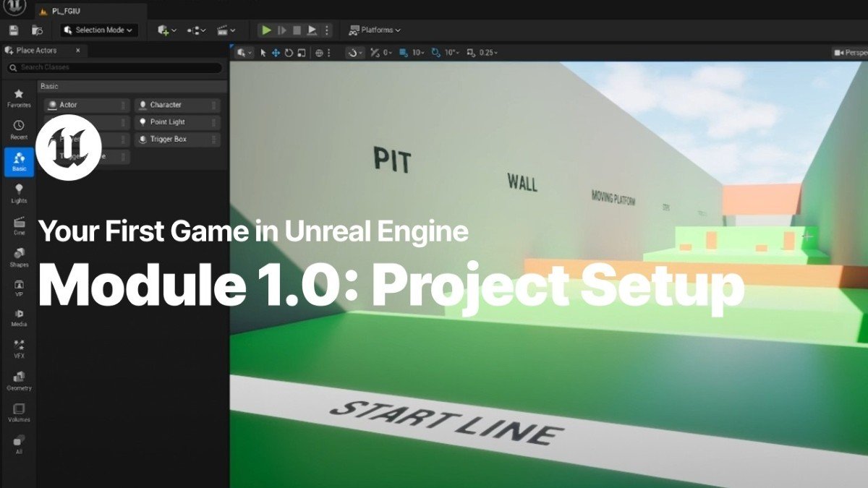Click the Save floppy disk icon
The width and height of the screenshot is (868, 488).
(x=13, y=30)
